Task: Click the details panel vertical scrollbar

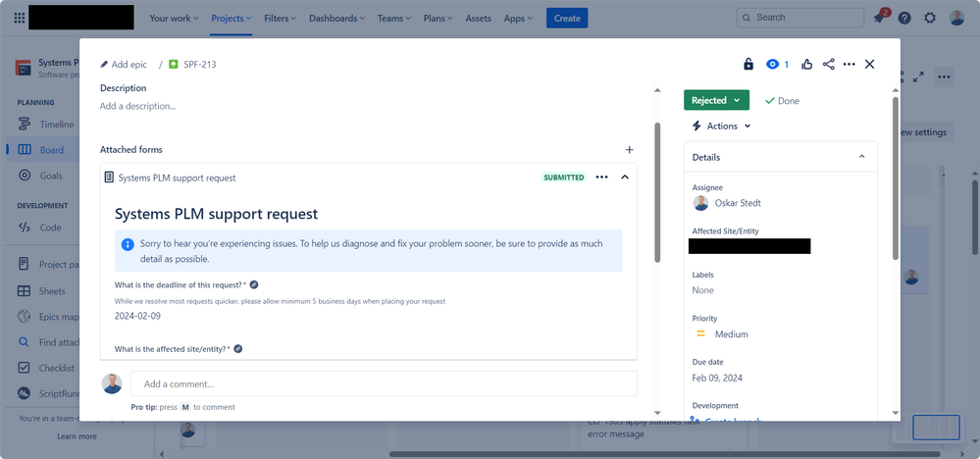Action: tap(896, 178)
